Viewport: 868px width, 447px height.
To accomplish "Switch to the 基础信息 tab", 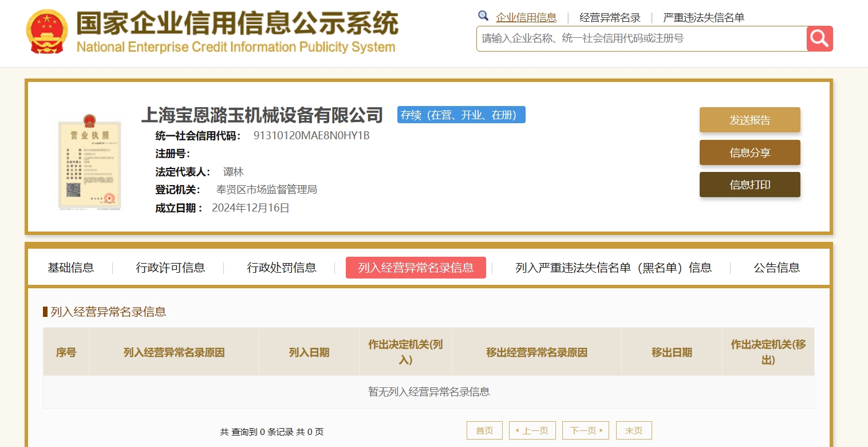I will click(71, 268).
